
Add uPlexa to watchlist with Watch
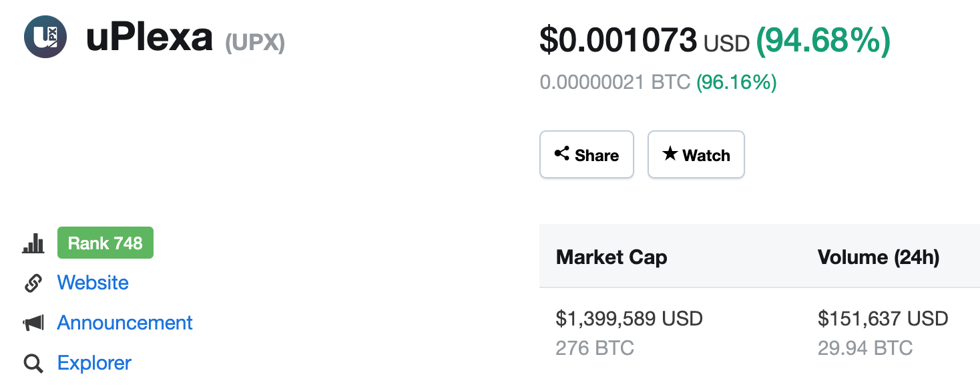[696, 154]
